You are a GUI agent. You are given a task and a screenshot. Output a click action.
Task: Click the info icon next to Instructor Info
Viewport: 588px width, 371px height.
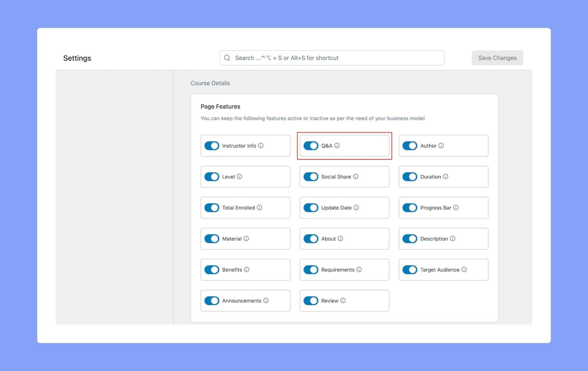pos(261,146)
